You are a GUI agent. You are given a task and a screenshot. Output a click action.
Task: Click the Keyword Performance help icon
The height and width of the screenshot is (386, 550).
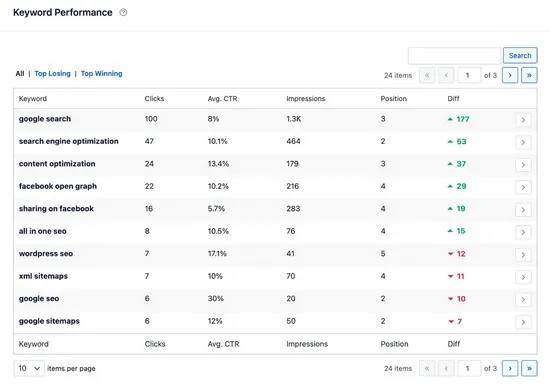click(x=123, y=12)
